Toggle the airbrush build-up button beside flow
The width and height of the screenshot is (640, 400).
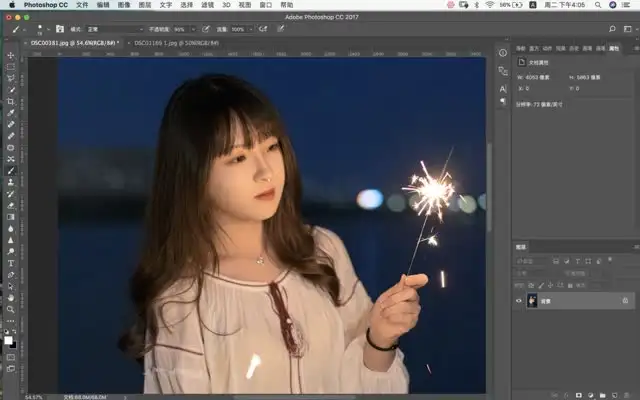click(262, 29)
